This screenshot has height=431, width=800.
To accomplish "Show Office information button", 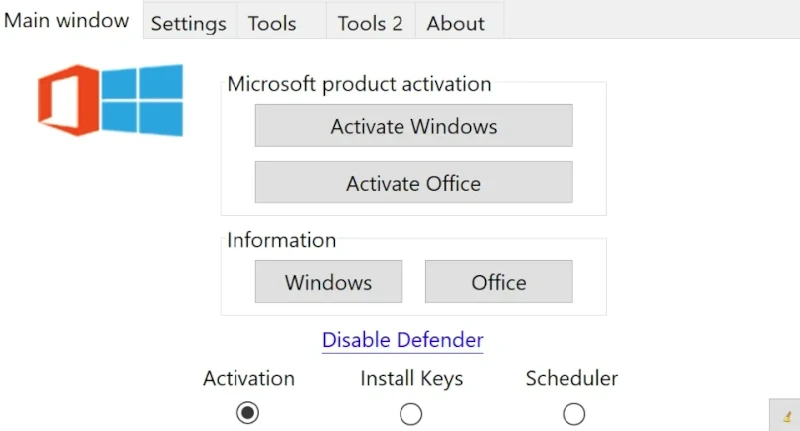I will click(499, 282).
